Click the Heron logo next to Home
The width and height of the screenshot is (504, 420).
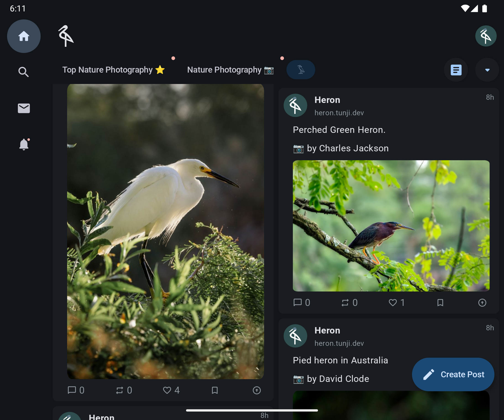(x=65, y=36)
